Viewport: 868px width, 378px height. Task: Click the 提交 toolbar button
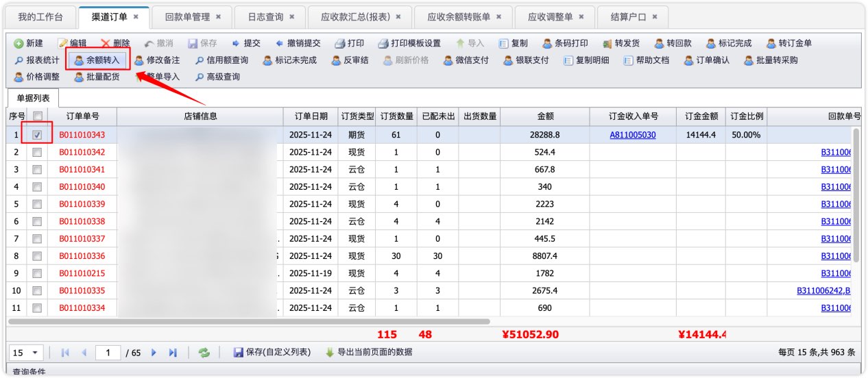(246, 43)
